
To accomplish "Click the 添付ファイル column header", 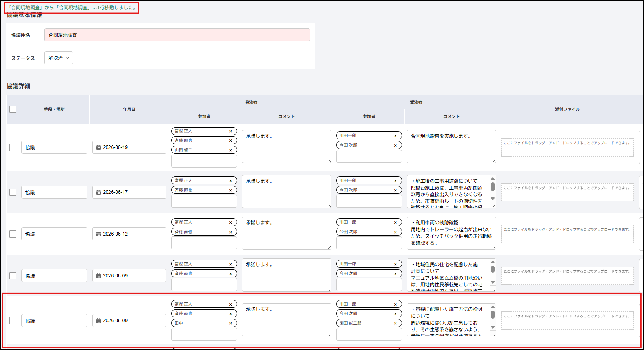I will (x=567, y=109).
